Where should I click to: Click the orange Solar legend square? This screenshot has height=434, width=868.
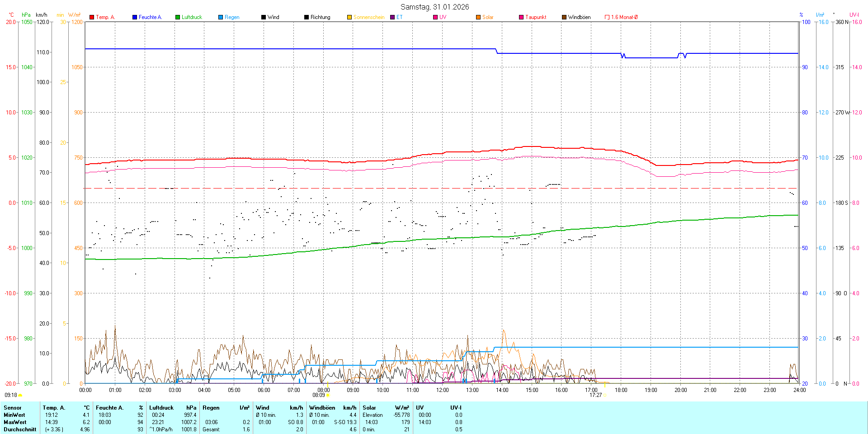(478, 17)
